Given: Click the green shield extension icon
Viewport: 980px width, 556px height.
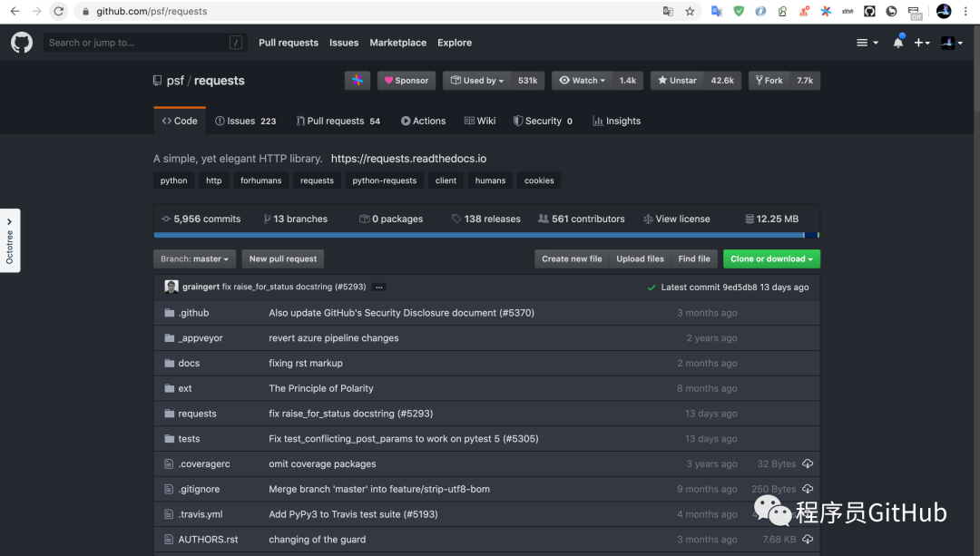Looking at the screenshot, I should click(x=739, y=11).
